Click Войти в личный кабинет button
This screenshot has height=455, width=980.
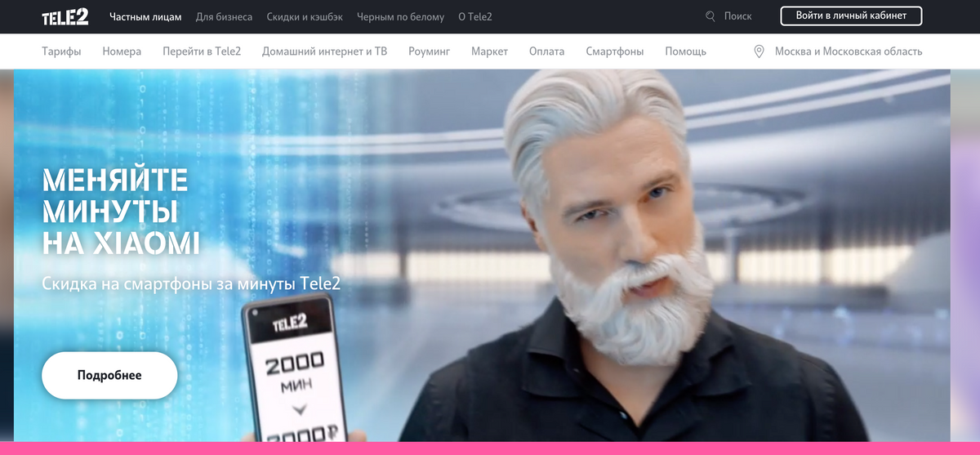coord(851,16)
